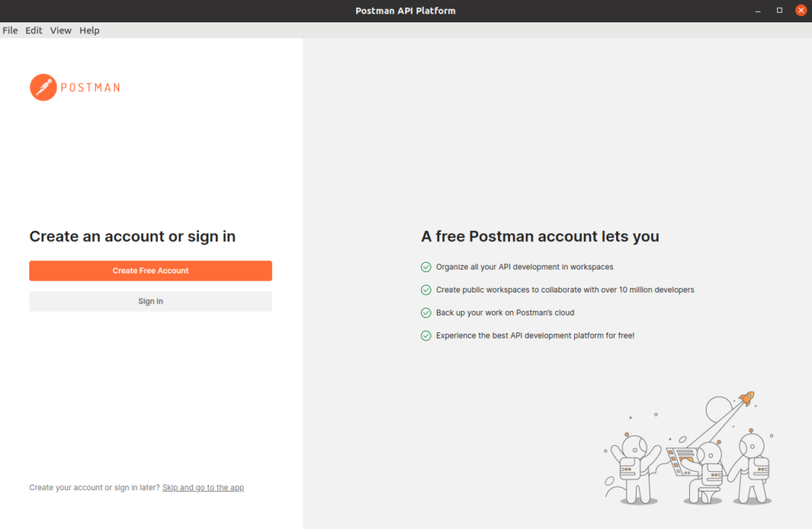Click checkmark icon beside Experience the best API
The height and width of the screenshot is (529, 812).
point(426,335)
